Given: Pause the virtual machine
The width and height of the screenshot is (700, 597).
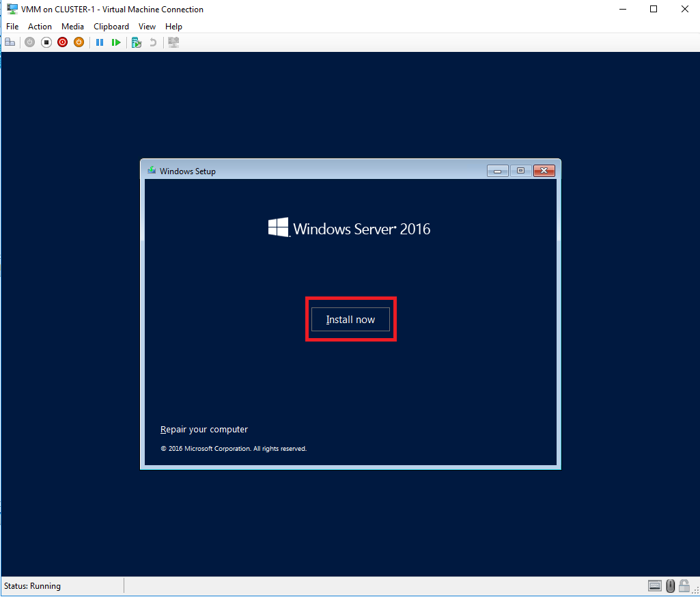Looking at the screenshot, I should (x=100, y=42).
